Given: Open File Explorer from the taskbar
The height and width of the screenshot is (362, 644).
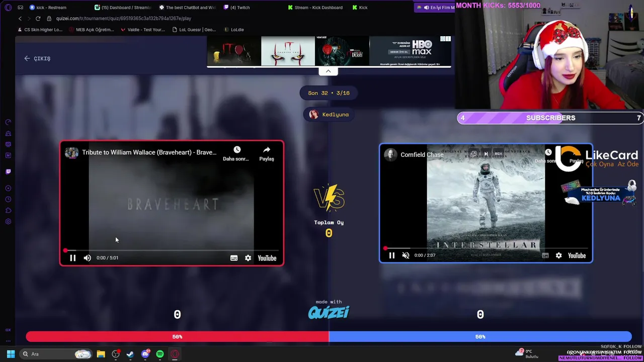Looking at the screenshot, I should coord(101,354).
